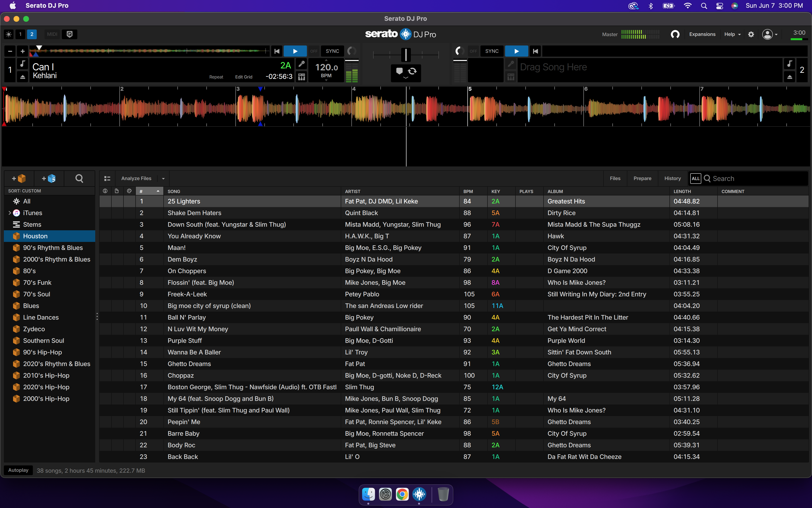Open the Files panel tab
Image resolution: width=812 pixels, height=508 pixels.
pos(615,179)
